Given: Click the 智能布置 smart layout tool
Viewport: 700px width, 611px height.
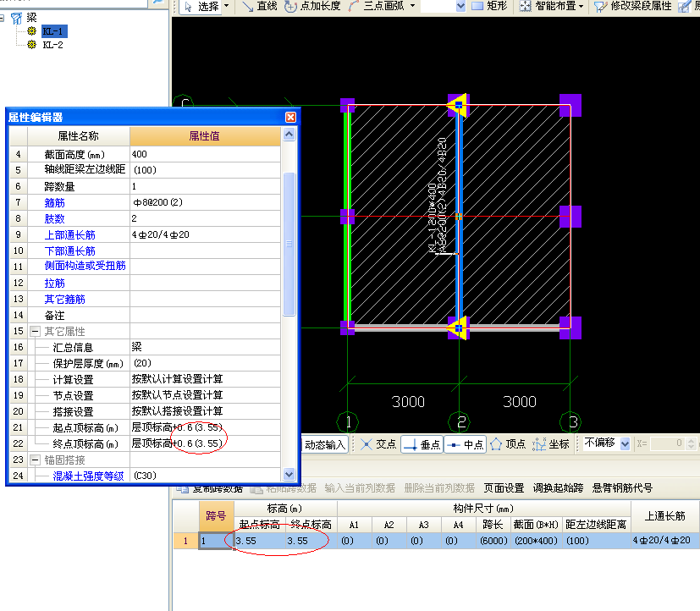Looking at the screenshot, I should [548, 6].
